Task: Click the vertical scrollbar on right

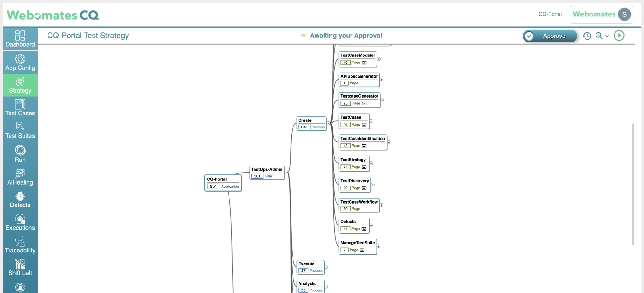Action: (x=633, y=184)
